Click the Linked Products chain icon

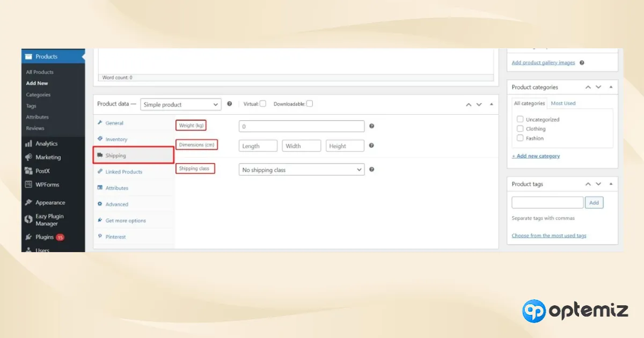100,172
